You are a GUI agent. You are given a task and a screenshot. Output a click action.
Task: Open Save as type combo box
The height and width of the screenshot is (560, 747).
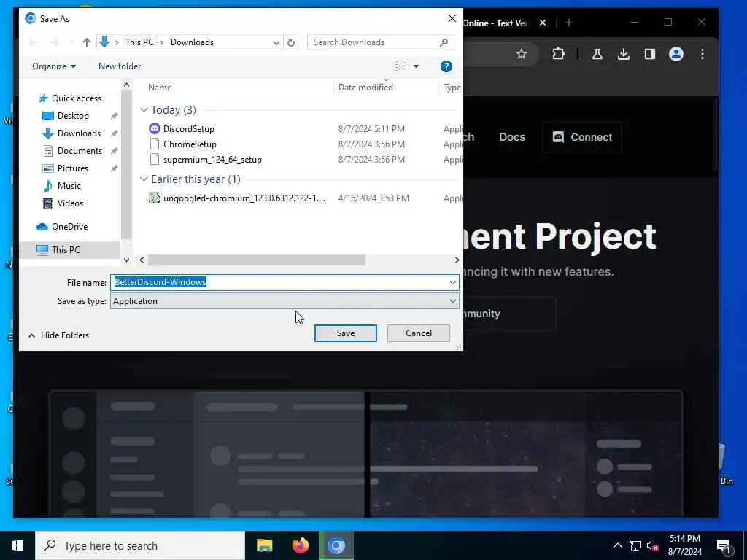pos(285,301)
